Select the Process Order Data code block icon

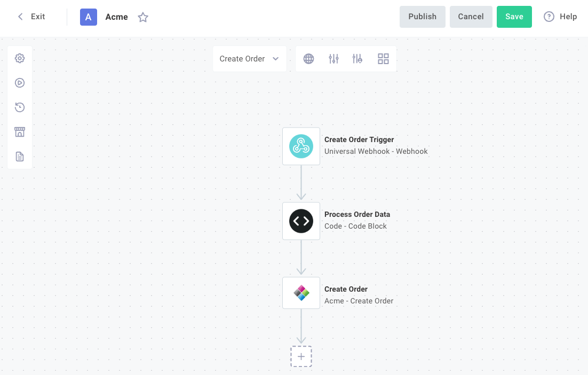coord(301,221)
